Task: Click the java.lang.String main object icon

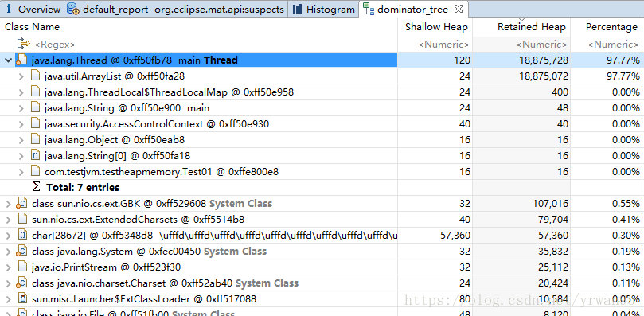Action: pos(36,108)
